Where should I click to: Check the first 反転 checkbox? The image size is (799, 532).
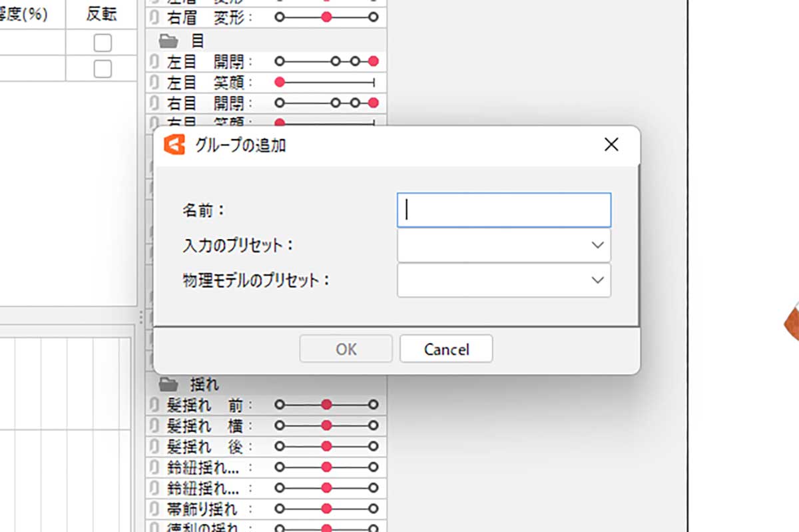(x=103, y=43)
